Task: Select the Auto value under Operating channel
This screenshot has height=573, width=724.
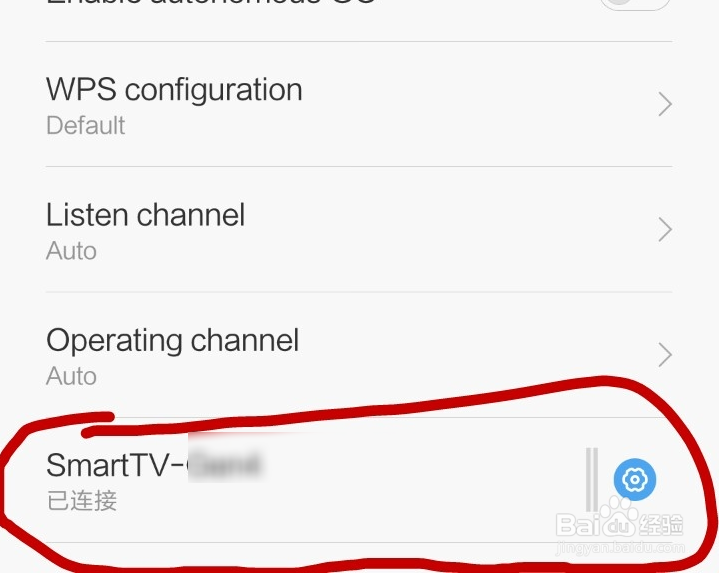Action: [x=71, y=376]
